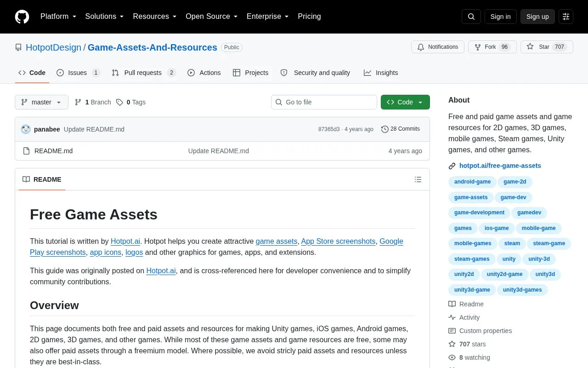The height and width of the screenshot is (368, 588).
Task: Click the README.md file icon
Action: tap(26, 151)
